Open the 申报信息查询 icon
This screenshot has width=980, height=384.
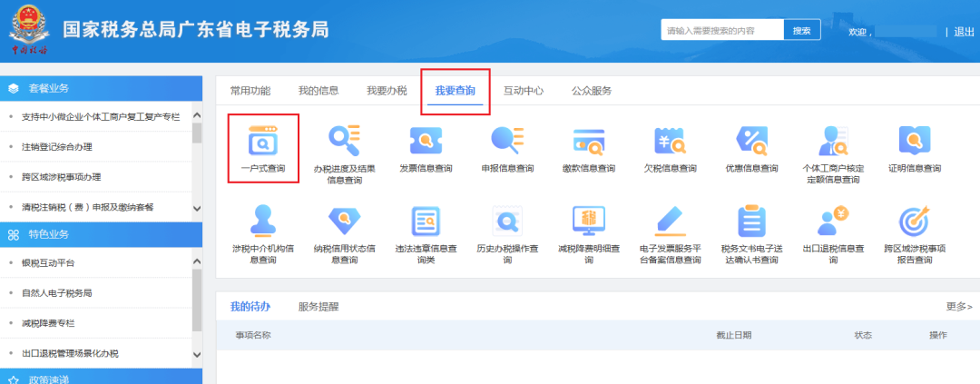[507, 141]
